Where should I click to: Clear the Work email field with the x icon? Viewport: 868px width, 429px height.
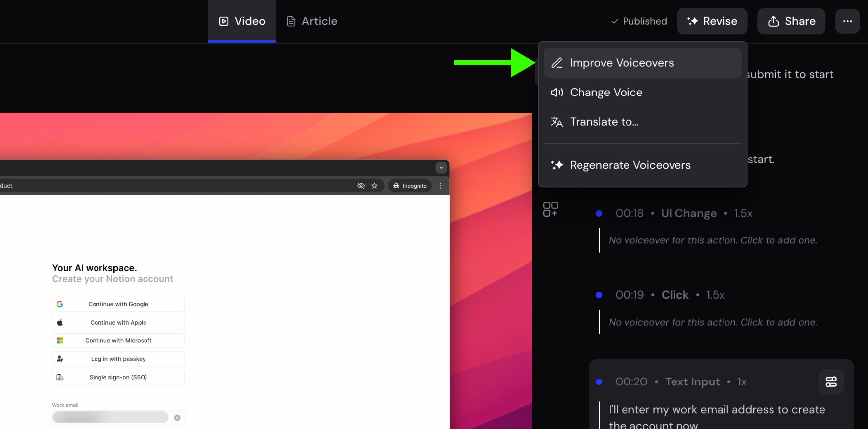(177, 418)
